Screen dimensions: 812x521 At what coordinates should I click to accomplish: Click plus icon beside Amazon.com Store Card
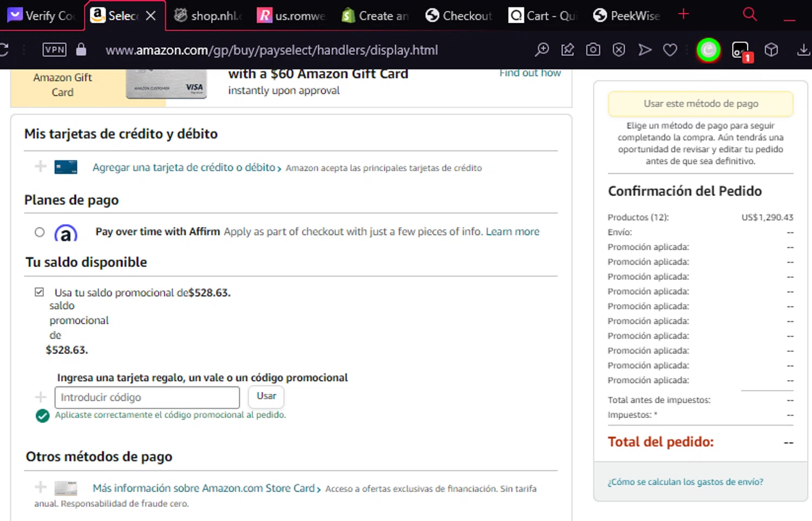pos(41,487)
